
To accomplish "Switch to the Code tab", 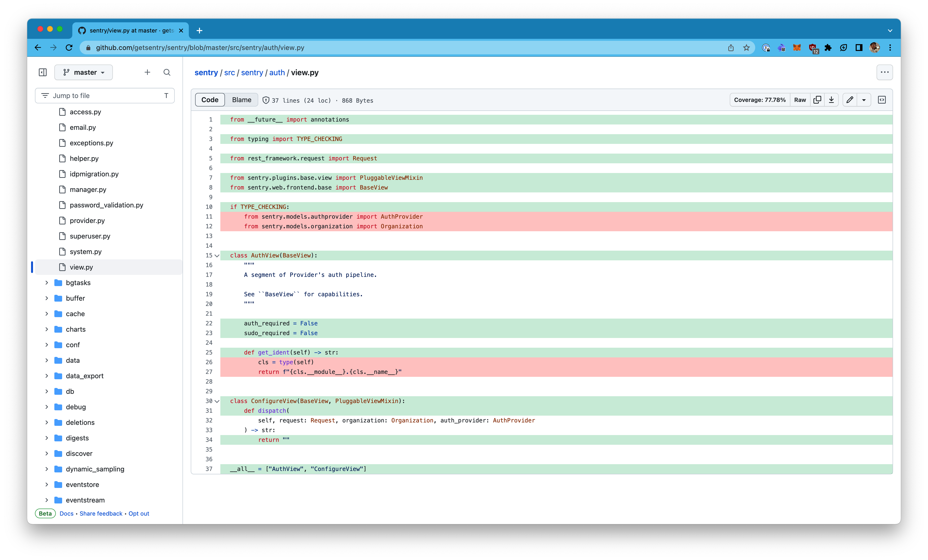I will coord(210,100).
